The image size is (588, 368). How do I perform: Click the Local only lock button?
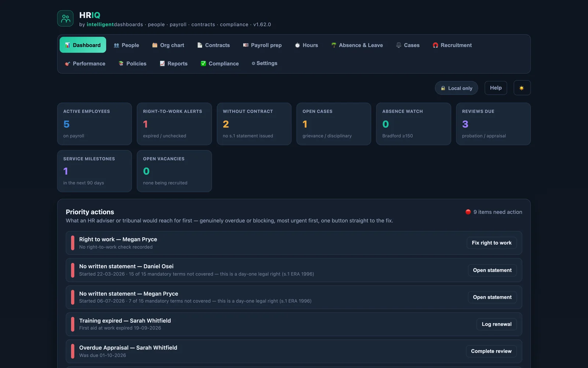click(x=456, y=88)
